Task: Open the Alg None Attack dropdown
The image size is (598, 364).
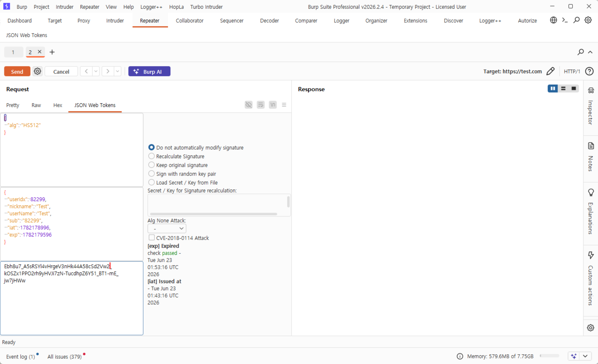Action: pos(167,229)
